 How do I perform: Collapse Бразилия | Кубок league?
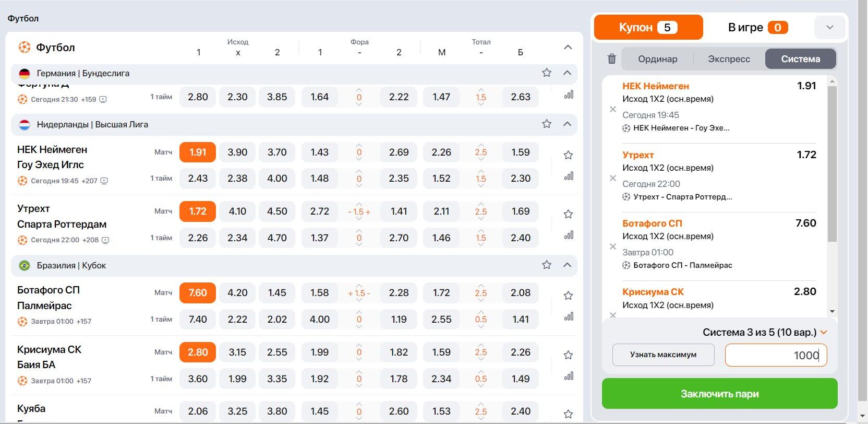pyautogui.click(x=568, y=265)
